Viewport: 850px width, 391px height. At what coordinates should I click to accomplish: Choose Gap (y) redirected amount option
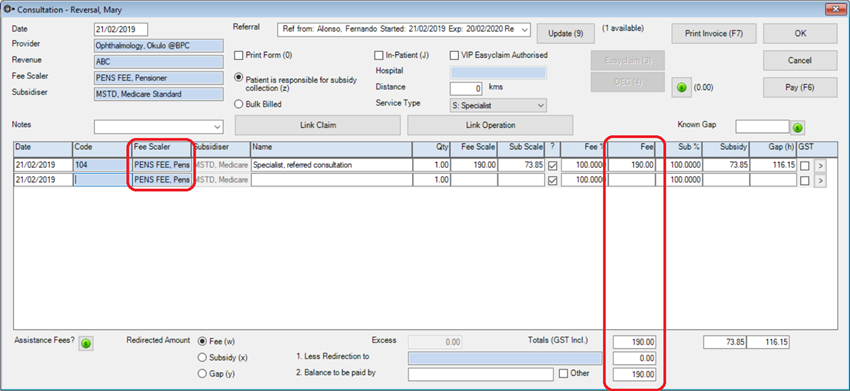click(203, 374)
